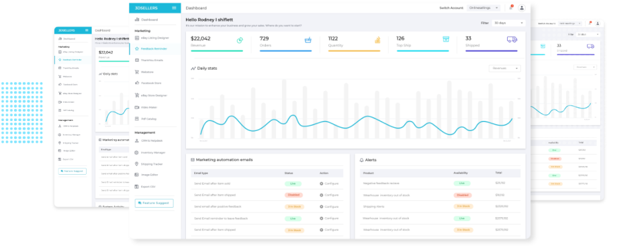Open the Switch Account 'Onlinesellings' dropdown
This screenshot has width=644, height=246.
[x=484, y=8]
